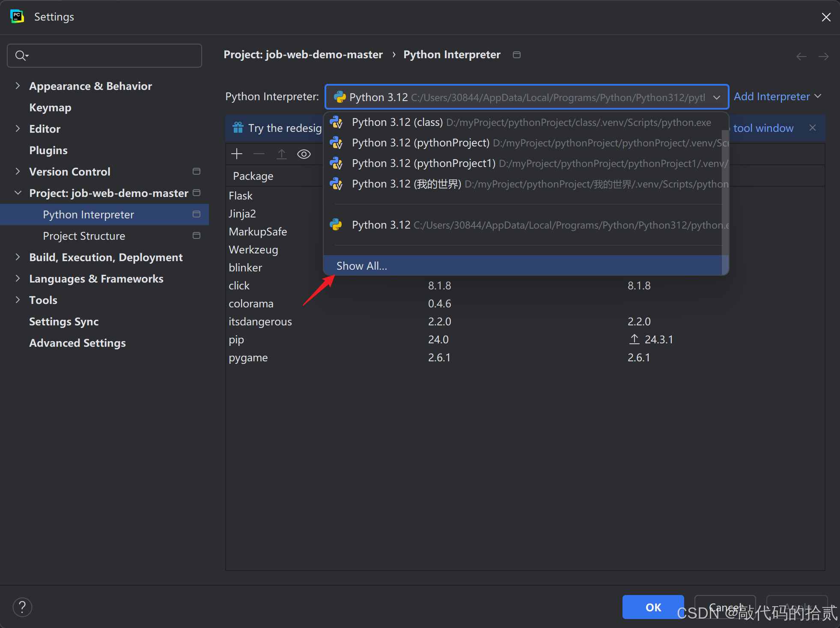Click the settings search field

pyautogui.click(x=104, y=56)
